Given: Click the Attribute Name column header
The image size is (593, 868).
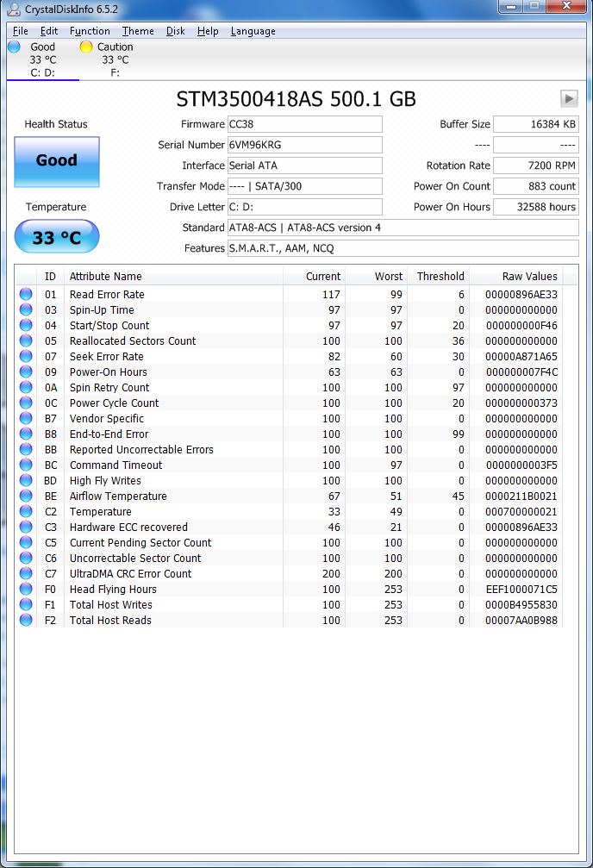Looking at the screenshot, I should 173,276.
